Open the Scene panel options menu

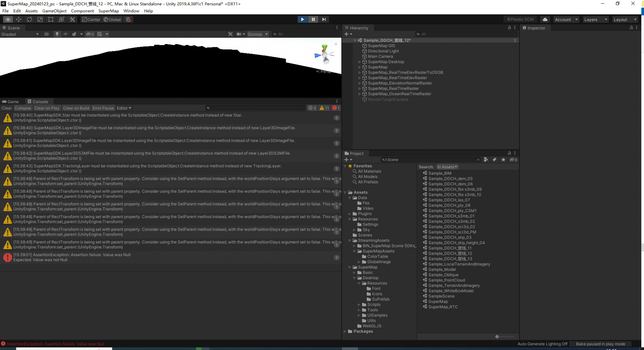[337, 27]
